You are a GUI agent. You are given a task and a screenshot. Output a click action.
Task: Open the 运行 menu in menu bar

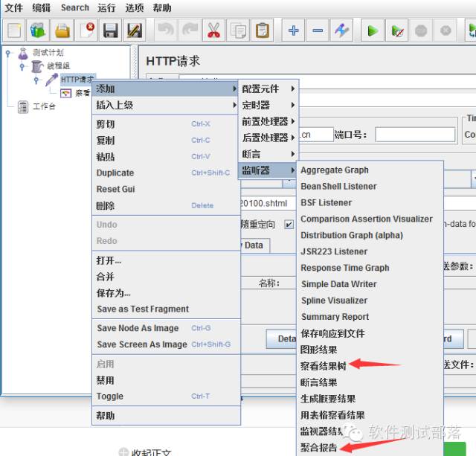pos(106,7)
